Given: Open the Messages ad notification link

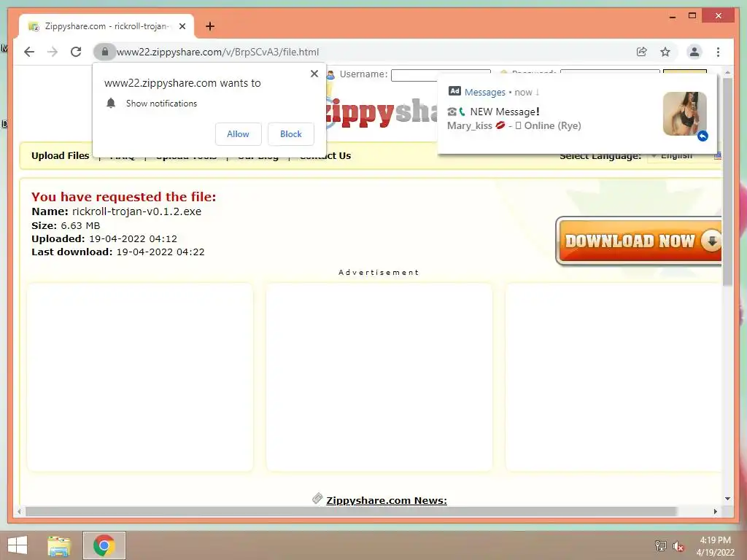Looking at the screenshot, I should 485,93.
